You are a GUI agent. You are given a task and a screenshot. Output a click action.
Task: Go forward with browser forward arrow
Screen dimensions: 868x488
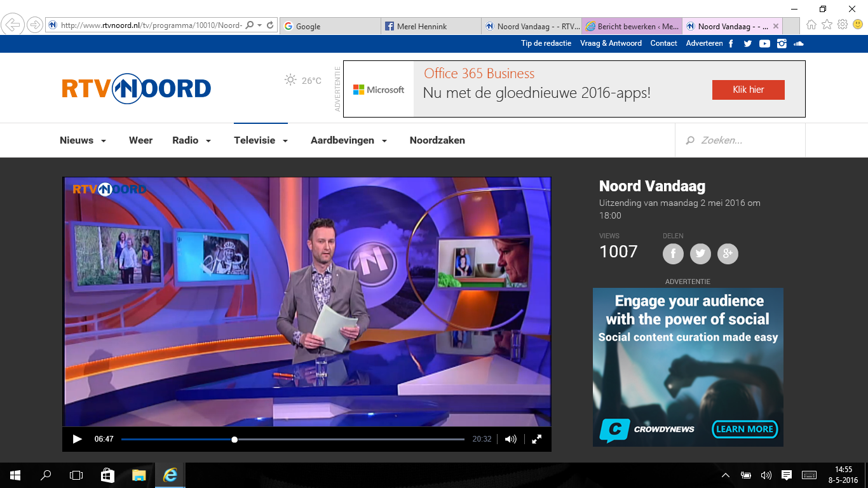tap(34, 25)
